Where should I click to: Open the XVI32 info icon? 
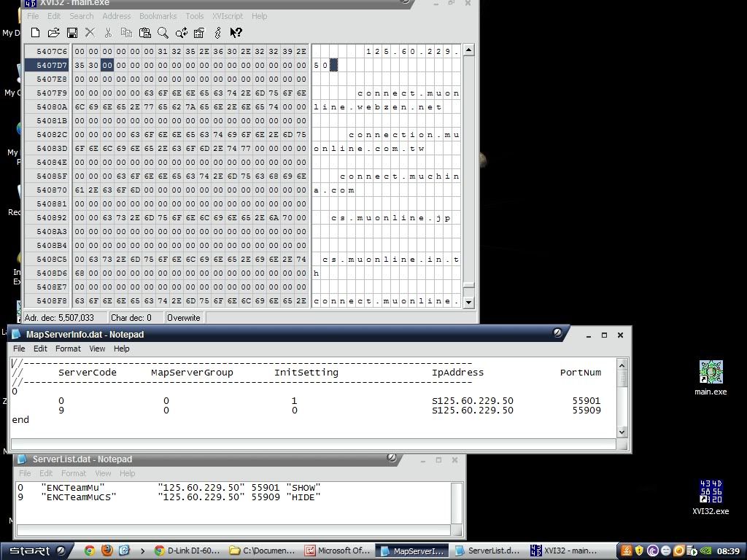(x=217, y=32)
